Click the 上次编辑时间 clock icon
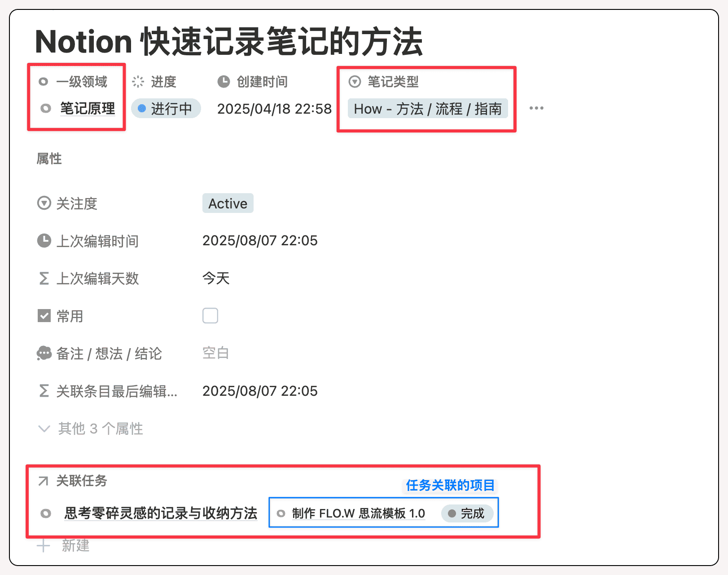Screen dimensions: 728x575 44,241
